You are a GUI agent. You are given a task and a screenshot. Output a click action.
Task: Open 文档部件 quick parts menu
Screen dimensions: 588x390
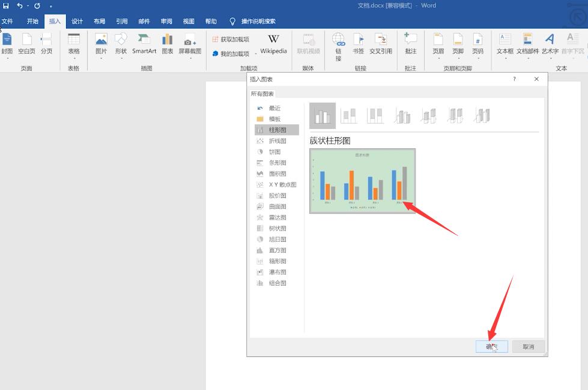(527, 46)
